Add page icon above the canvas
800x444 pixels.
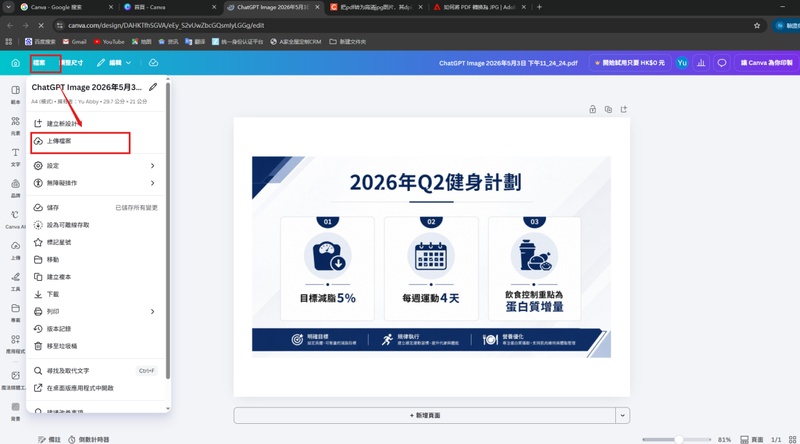623,109
